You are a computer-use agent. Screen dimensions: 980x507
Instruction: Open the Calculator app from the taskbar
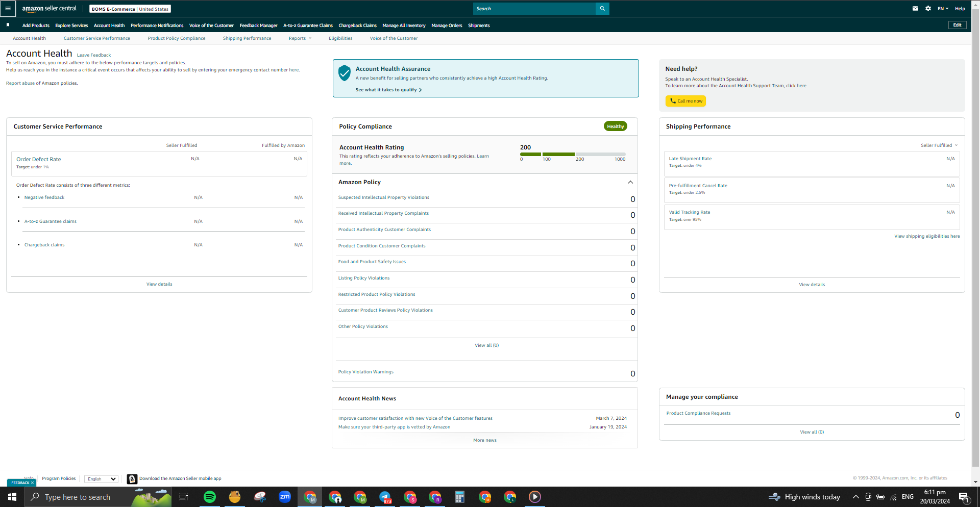coord(460,497)
